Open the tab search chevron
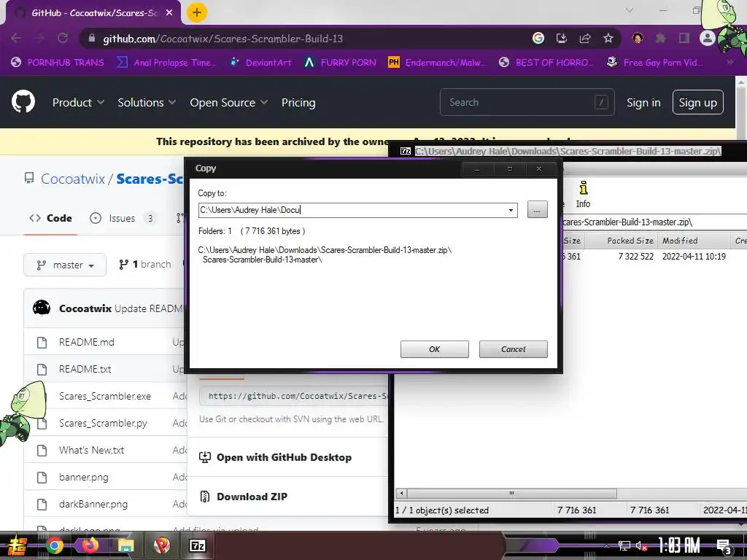747x560 pixels. point(629,10)
